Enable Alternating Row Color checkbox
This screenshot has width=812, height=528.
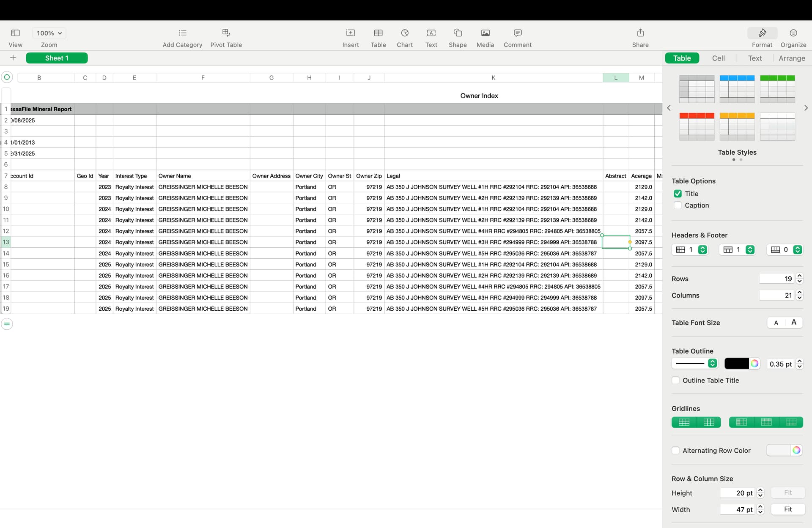pos(676,451)
